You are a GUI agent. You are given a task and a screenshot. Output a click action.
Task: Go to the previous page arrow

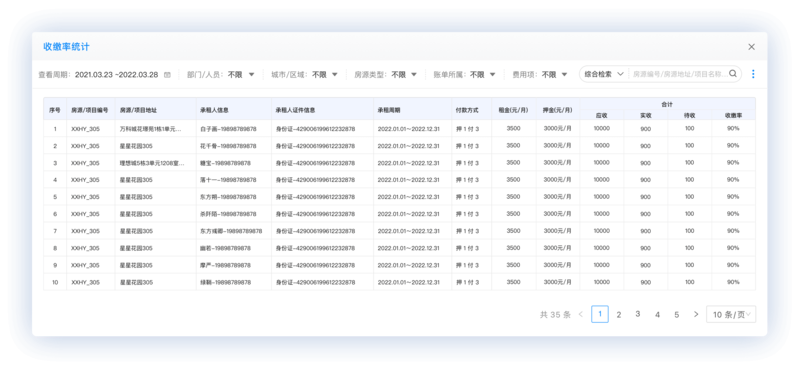(581, 315)
